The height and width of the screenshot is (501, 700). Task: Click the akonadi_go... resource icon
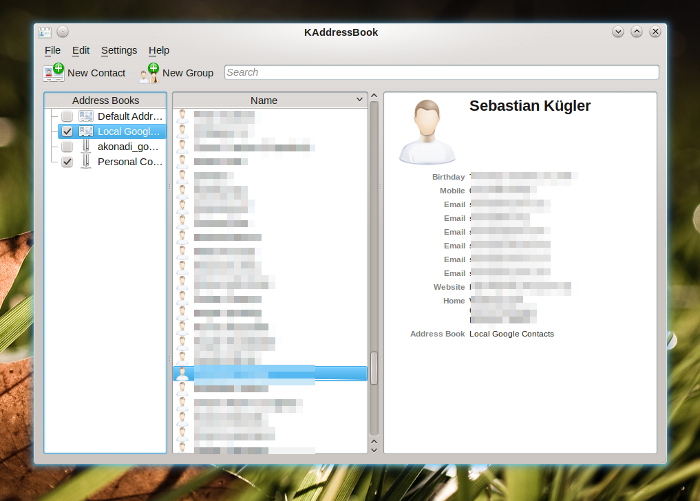86,146
